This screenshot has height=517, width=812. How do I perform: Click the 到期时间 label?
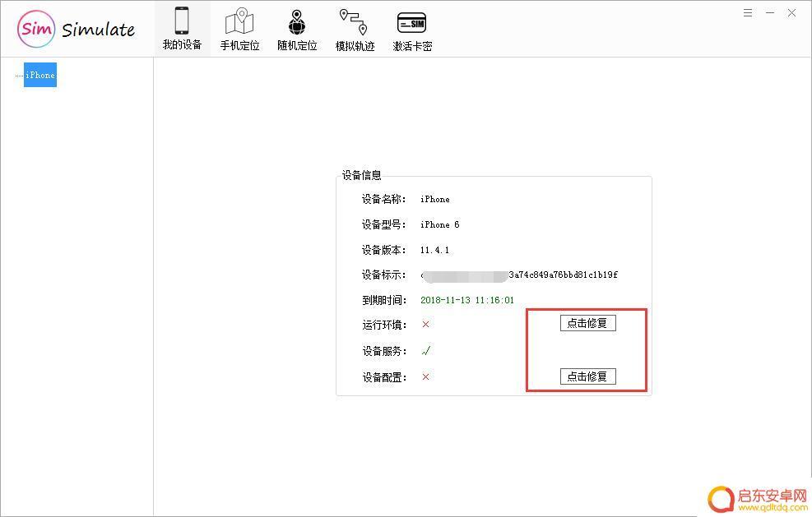(x=383, y=300)
